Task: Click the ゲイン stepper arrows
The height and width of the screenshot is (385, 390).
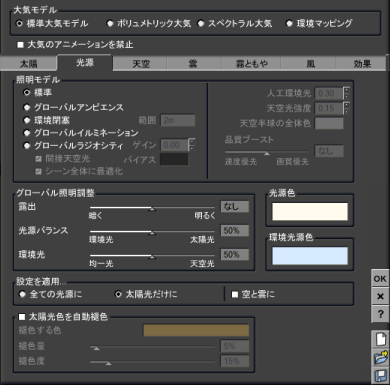Action: (x=191, y=145)
